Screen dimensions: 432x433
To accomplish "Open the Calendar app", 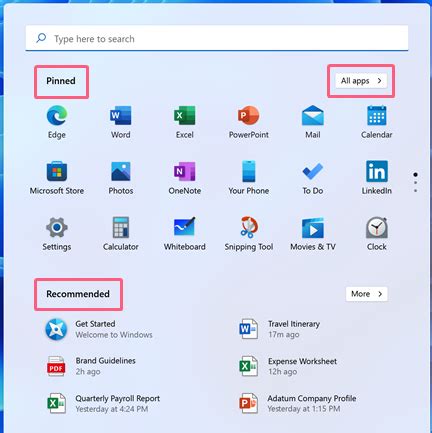I will click(377, 122).
